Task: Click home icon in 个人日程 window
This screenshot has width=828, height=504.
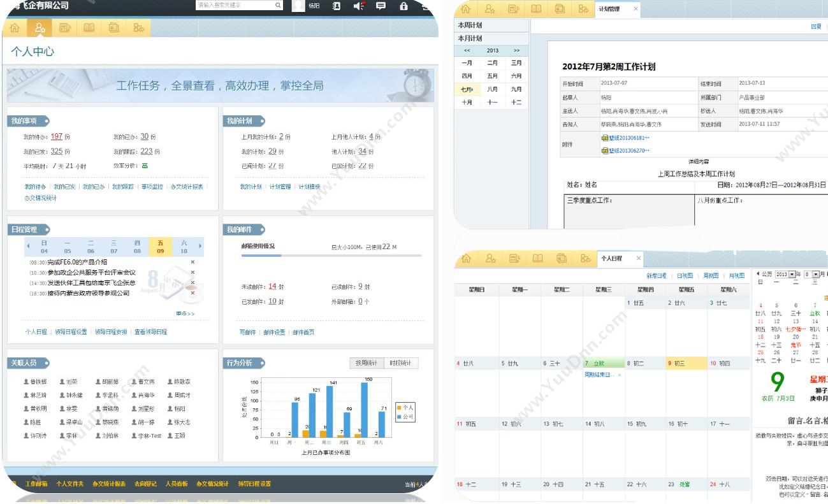Action: coord(465,258)
